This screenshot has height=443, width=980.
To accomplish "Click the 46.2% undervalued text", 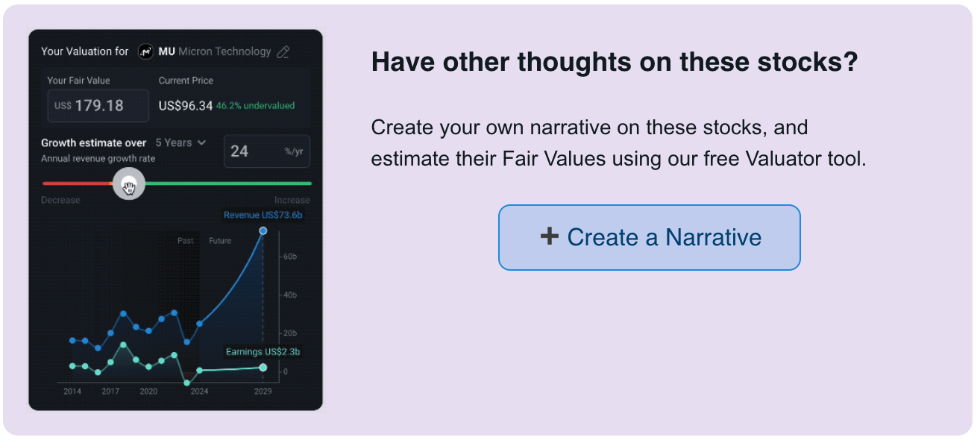I will pyautogui.click(x=255, y=106).
